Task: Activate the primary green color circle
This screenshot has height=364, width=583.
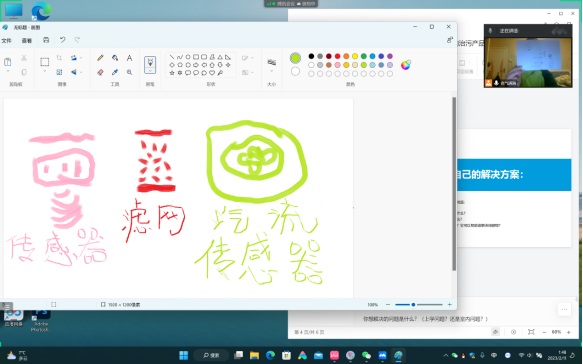Action: click(x=295, y=58)
